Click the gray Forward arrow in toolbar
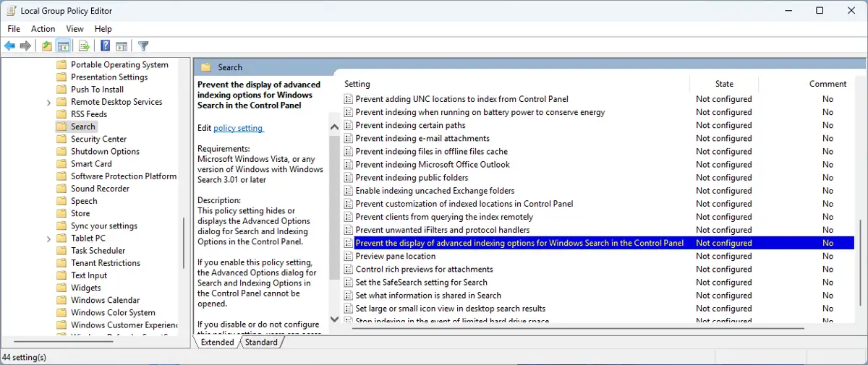Screen dimensions: 868x365 [25, 46]
